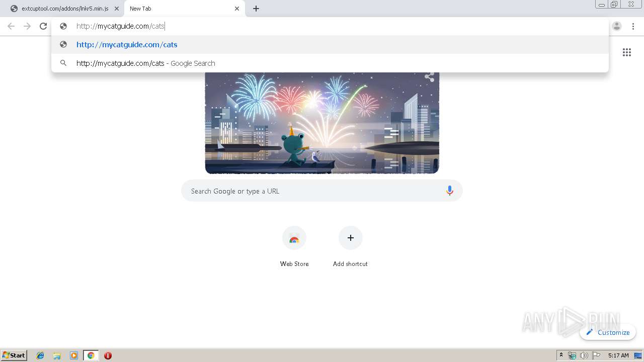
Task: Click the globe icon in the address bar
Action: point(63,26)
